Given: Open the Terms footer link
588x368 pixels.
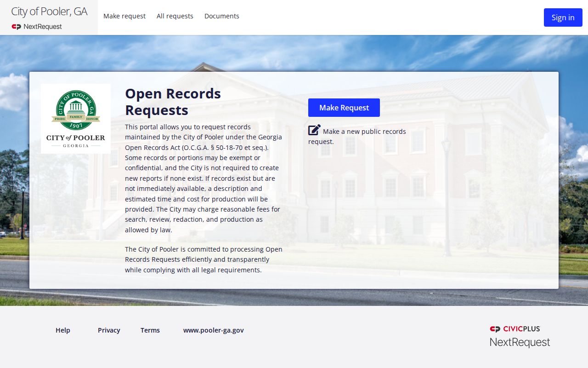Looking at the screenshot, I should 150,330.
